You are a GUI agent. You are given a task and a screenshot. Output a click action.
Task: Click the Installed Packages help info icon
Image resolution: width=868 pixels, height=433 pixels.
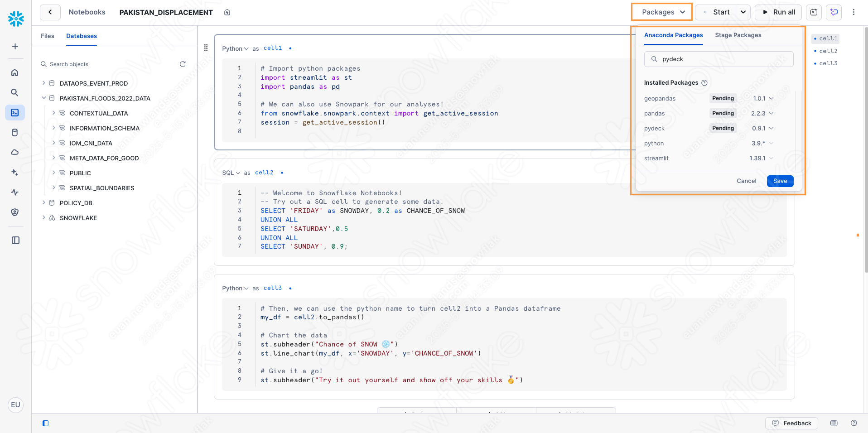point(704,82)
